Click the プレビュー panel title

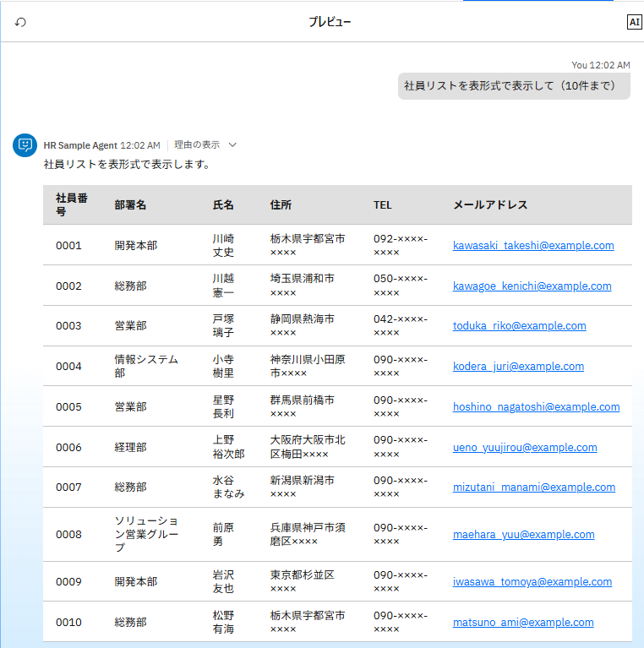(330, 22)
